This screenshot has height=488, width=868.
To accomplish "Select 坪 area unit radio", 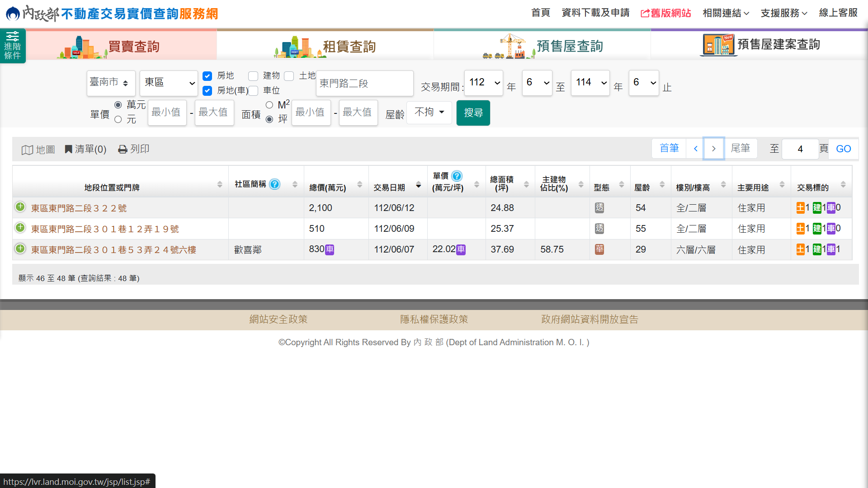I will pos(269,119).
